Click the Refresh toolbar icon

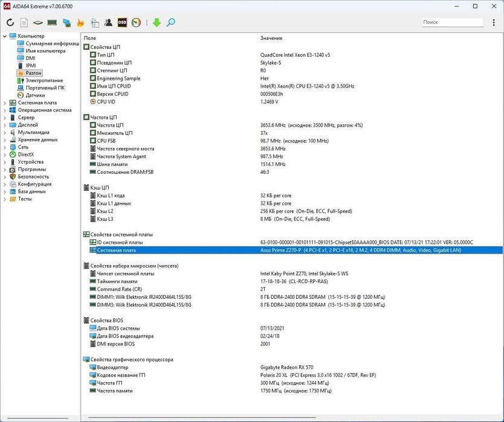coord(10,22)
